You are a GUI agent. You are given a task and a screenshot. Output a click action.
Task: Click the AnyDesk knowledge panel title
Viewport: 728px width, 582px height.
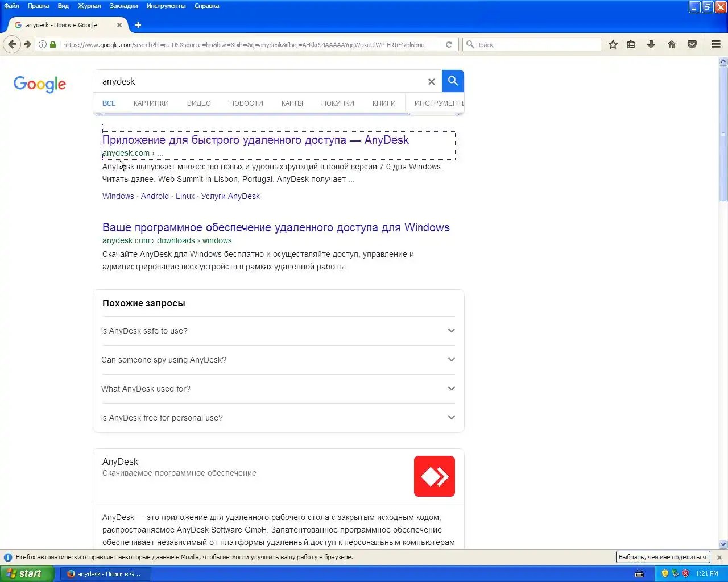coord(121,462)
